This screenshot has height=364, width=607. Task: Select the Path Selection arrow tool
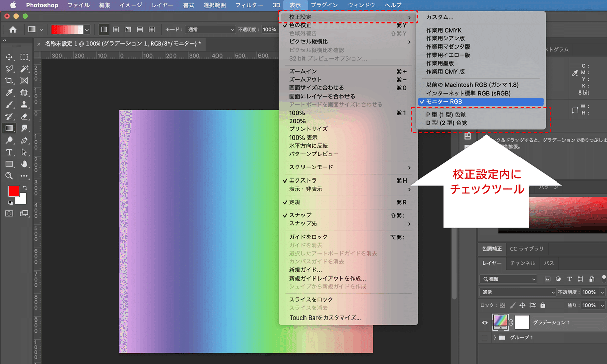24,152
